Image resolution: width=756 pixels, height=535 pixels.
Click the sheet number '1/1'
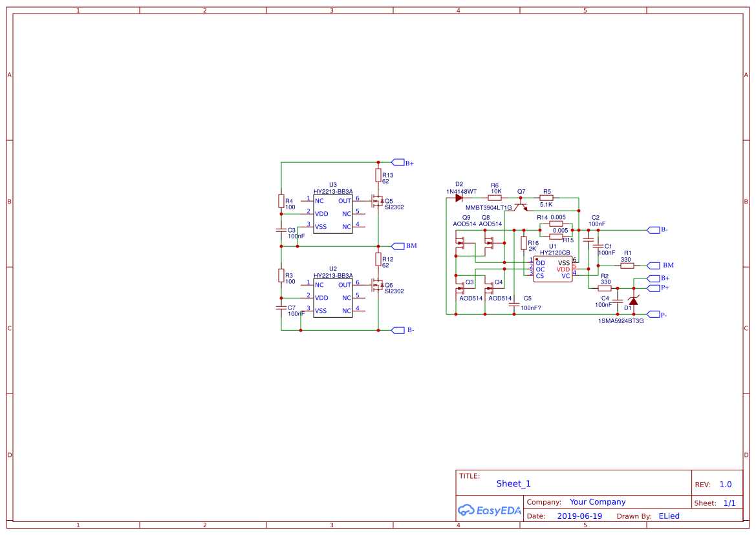click(729, 503)
